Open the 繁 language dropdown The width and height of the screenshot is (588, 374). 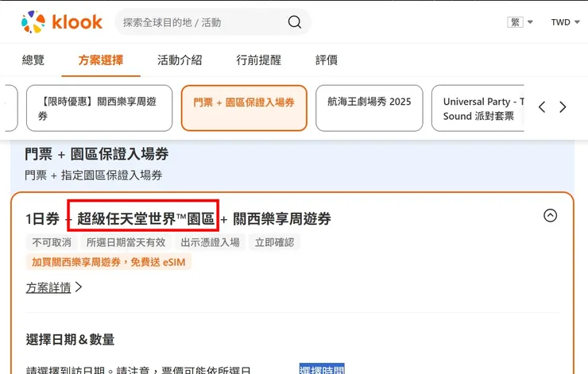click(520, 22)
